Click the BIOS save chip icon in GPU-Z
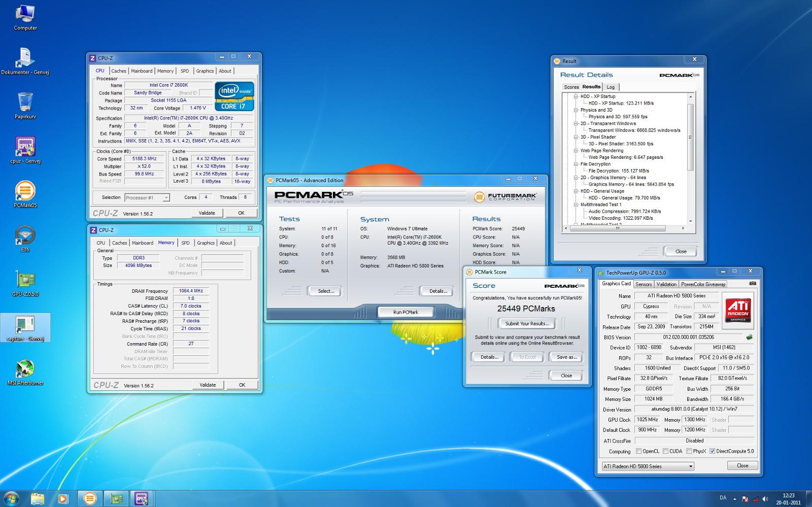Viewport: 812px width, 507px height. pyautogui.click(x=749, y=337)
